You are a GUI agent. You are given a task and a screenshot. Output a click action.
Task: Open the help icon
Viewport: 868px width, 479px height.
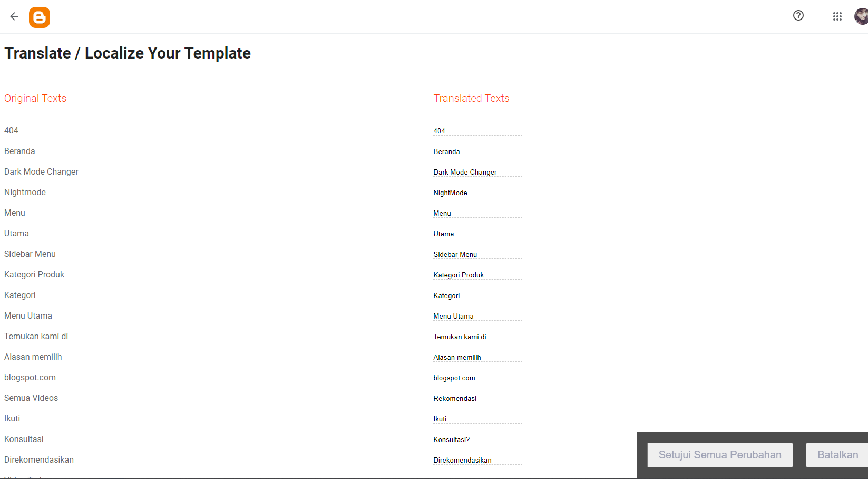point(798,16)
